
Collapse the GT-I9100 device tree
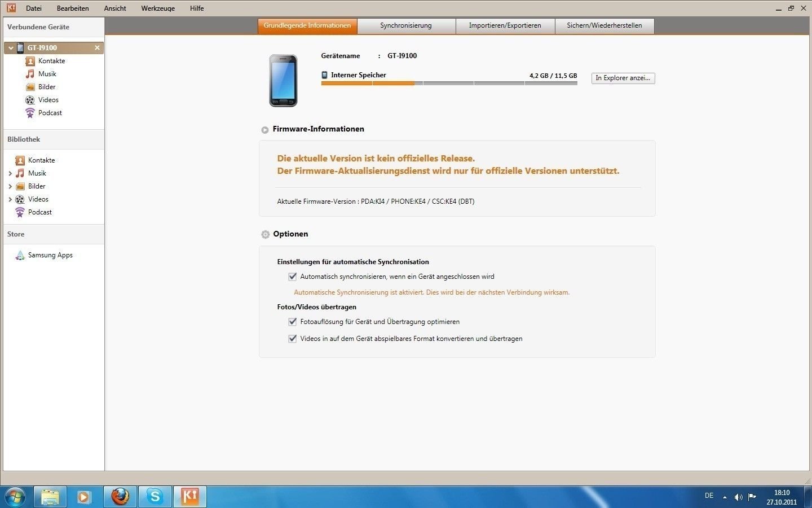click(x=11, y=48)
